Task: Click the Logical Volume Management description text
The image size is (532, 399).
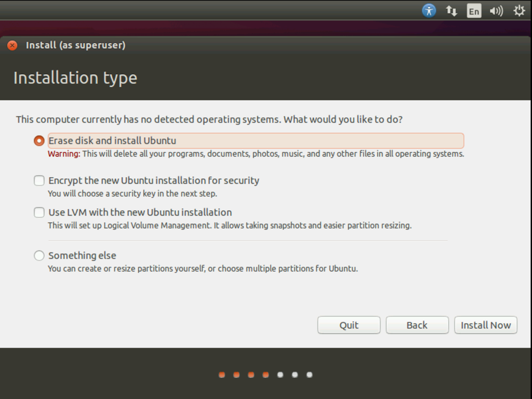Action: point(230,225)
